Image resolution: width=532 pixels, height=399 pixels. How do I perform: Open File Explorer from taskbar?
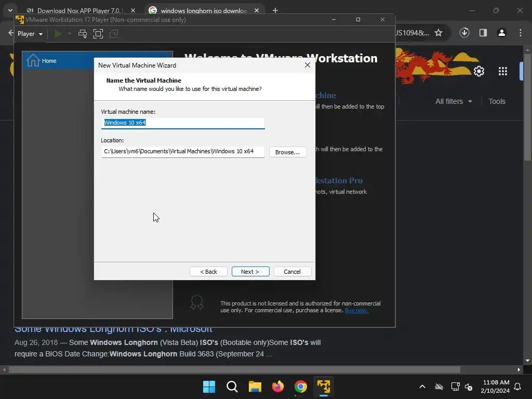tap(255, 387)
